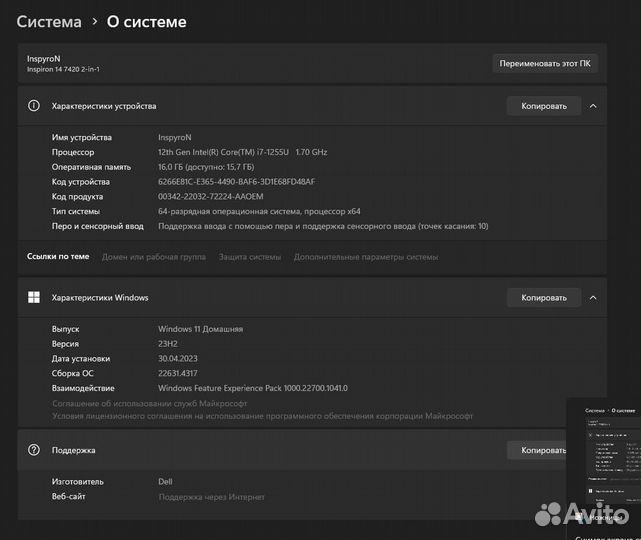
Task: Copy Windows specifications with Копировать button
Action: [543, 297]
